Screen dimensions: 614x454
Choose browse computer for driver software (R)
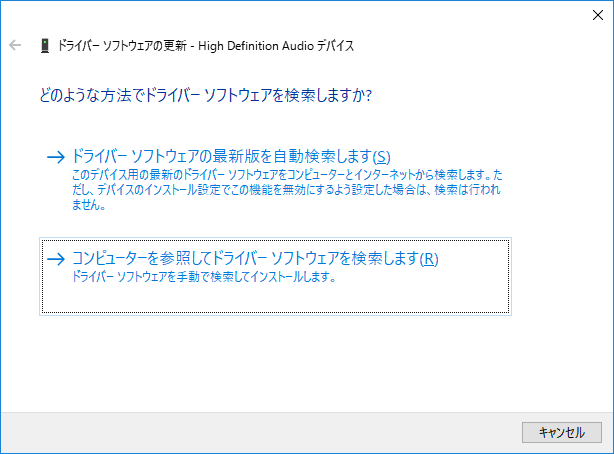275,276
